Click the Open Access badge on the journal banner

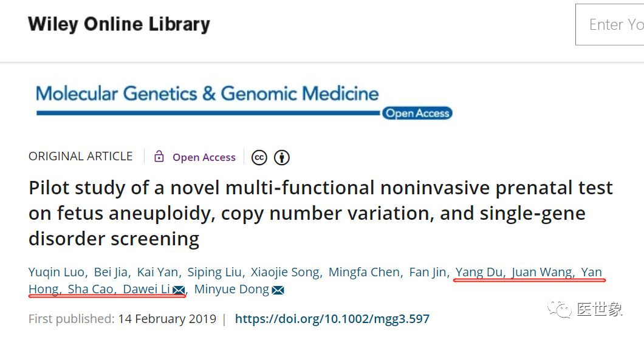pos(417,113)
